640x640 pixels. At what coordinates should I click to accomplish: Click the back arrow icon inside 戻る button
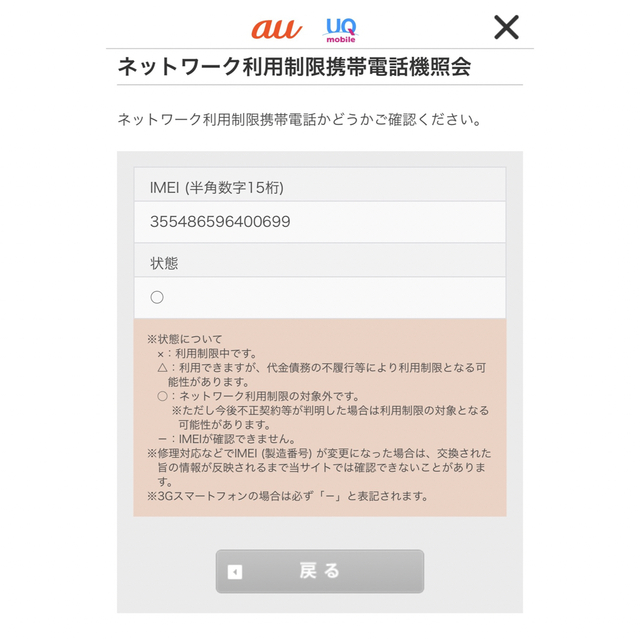click(235, 572)
